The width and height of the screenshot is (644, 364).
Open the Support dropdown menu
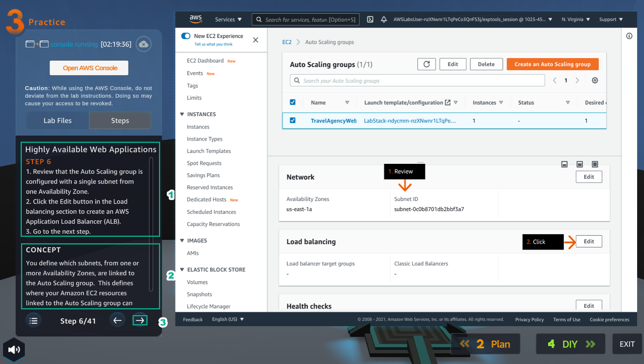point(611,19)
